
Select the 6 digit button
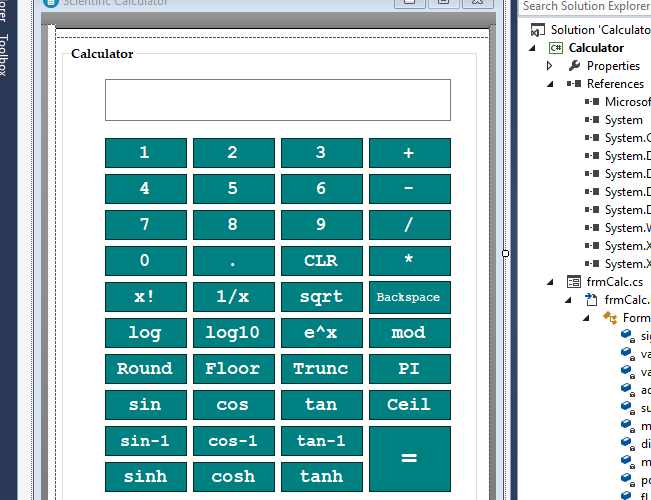[x=322, y=189]
